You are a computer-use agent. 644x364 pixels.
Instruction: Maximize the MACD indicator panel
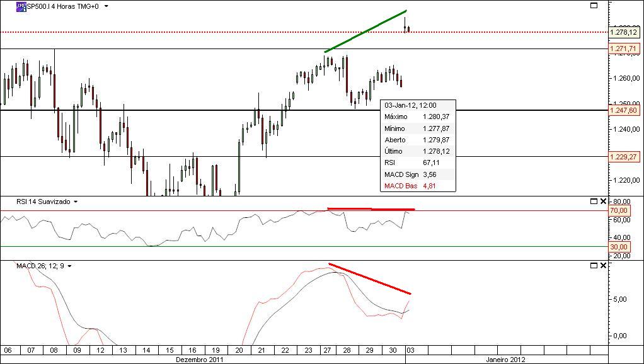click(x=594, y=266)
